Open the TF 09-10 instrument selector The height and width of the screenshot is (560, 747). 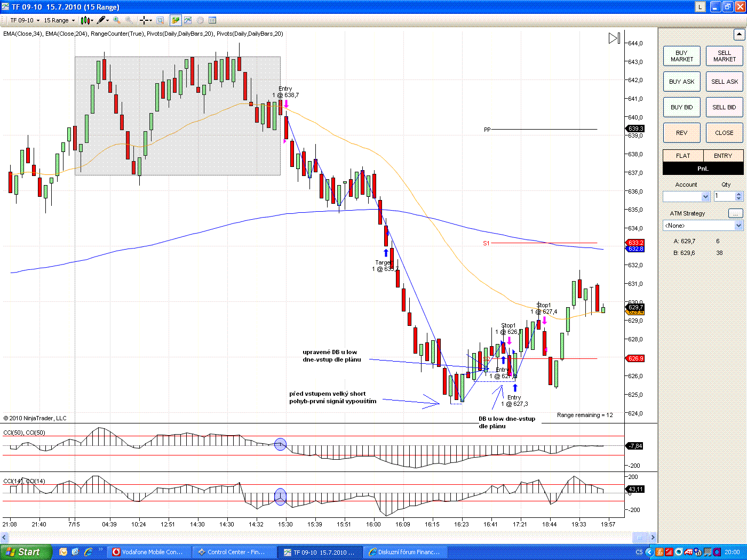click(25, 20)
